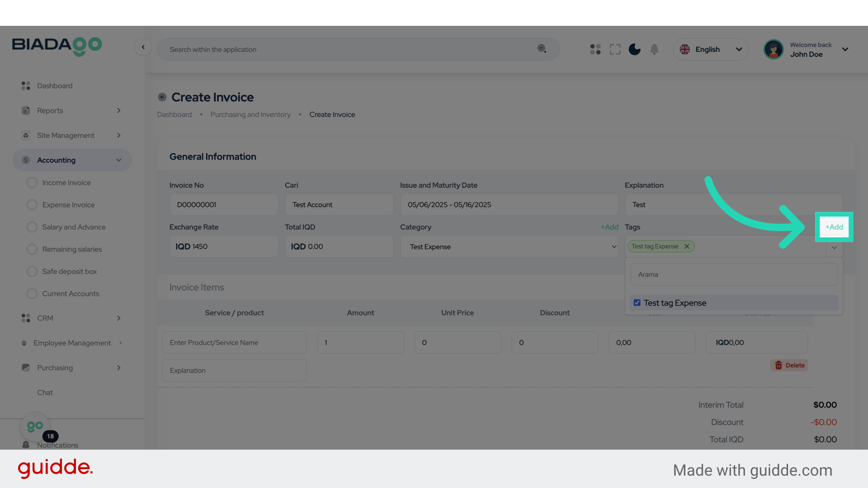Remove the Test tag Expense chip
Viewport: 868px width, 488px height.
coord(687,246)
